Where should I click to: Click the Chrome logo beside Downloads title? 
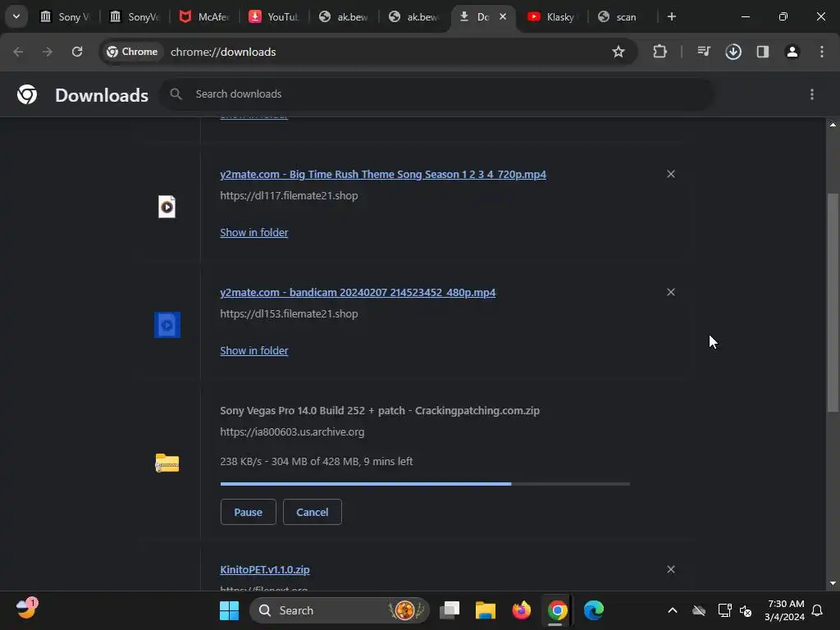27,94
